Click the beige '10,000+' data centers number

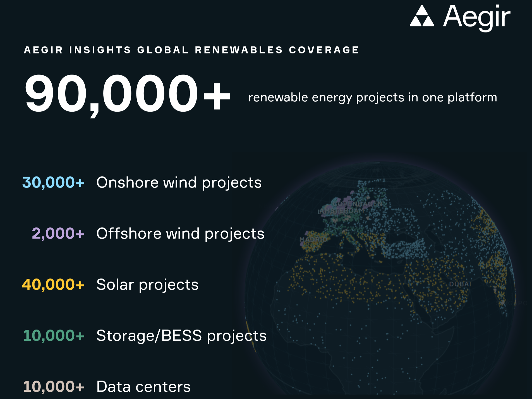click(54, 386)
